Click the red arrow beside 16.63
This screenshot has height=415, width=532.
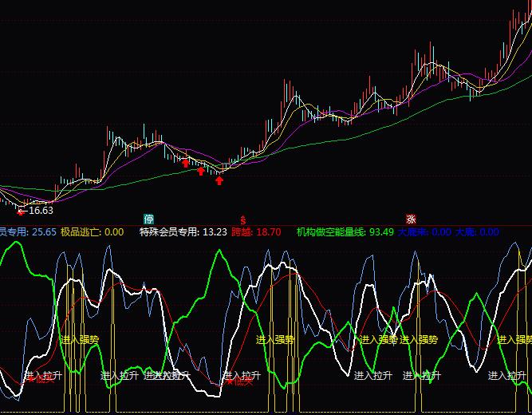(x=22, y=211)
